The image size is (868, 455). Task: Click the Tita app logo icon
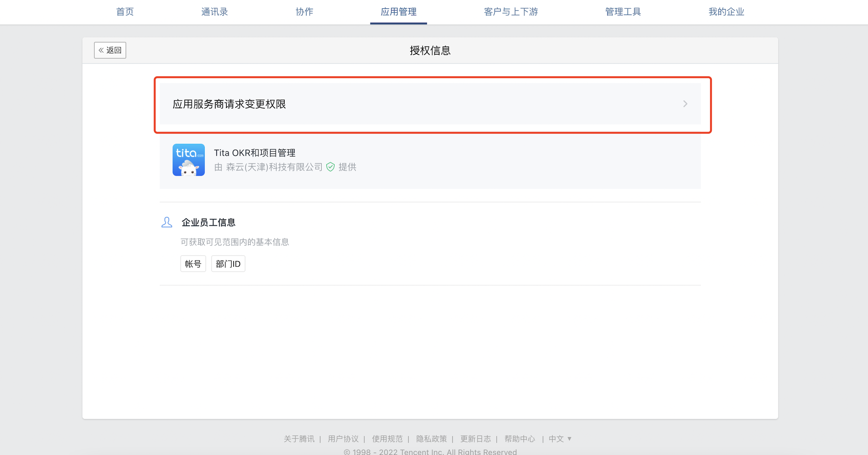[188, 160]
